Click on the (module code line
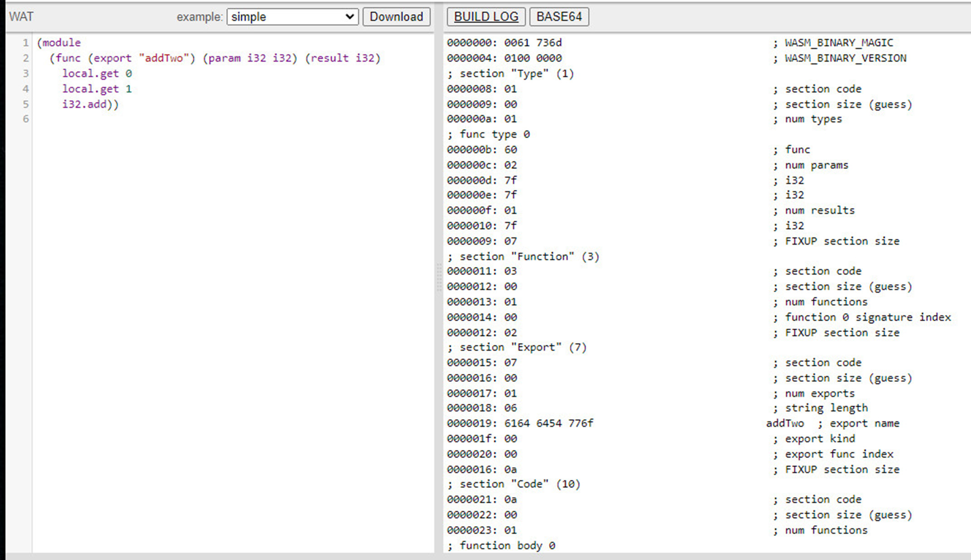The width and height of the screenshot is (971, 560). 59,43
